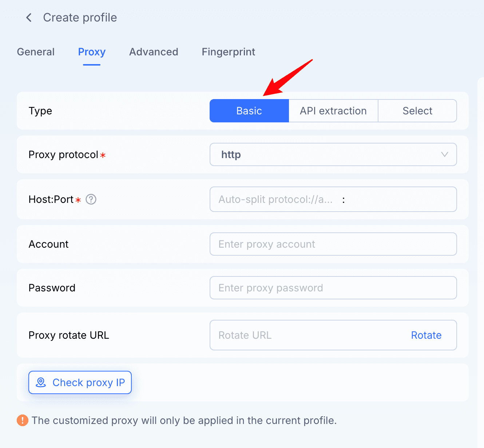
Task: Focus the Enter proxy account field
Action: click(333, 244)
